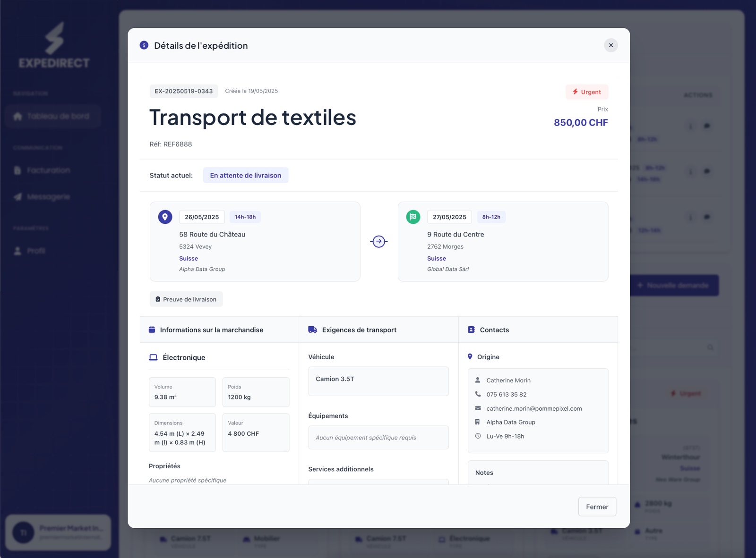
Task: Click the Valeur 4 800 CHF card
Action: tap(256, 433)
